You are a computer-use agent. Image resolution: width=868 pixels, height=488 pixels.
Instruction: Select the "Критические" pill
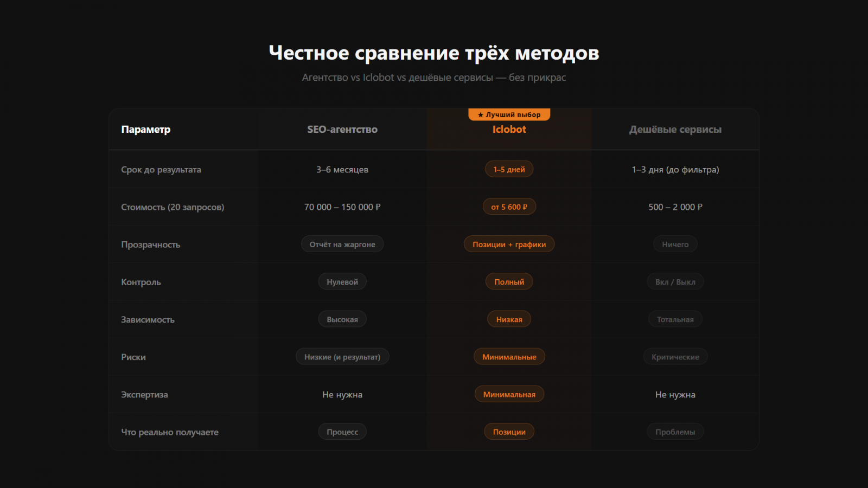click(675, 356)
